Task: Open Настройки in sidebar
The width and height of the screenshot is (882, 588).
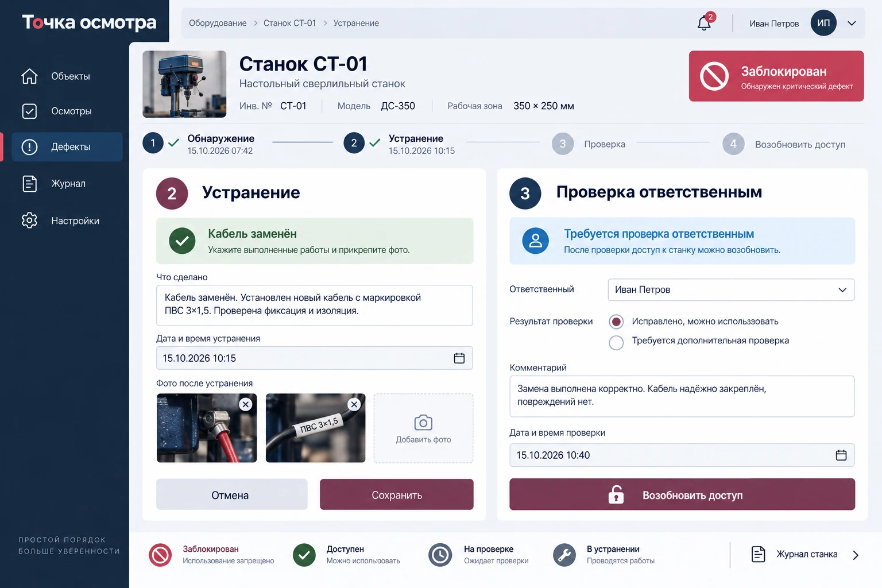Action: point(67,221)
